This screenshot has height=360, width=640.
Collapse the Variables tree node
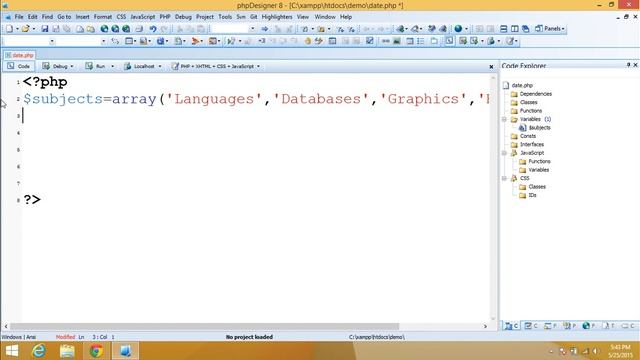[x=504, y=119]
